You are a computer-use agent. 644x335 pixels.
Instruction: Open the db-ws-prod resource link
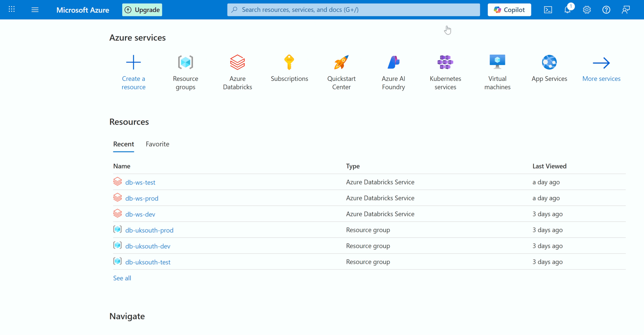pos(142,198)
